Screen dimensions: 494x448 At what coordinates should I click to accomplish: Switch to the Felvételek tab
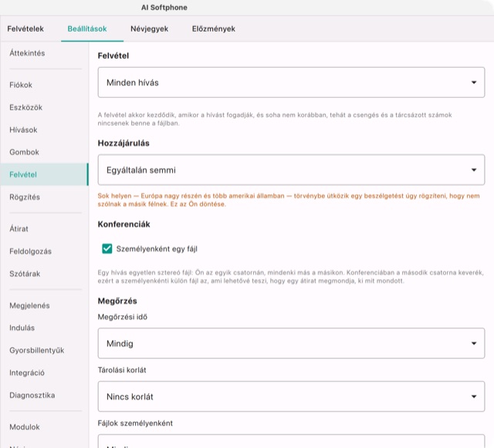25,29
